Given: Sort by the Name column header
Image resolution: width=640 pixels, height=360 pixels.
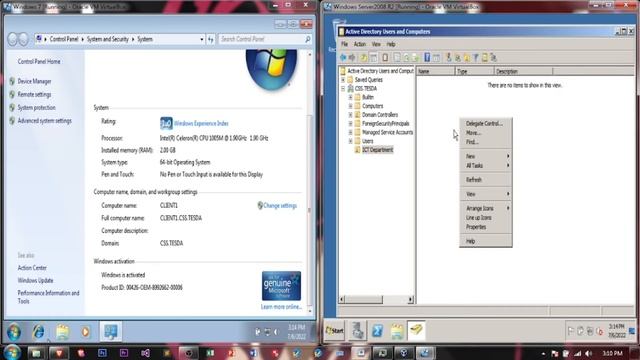Looking at the screenshot, I should [x=436, y=71].
